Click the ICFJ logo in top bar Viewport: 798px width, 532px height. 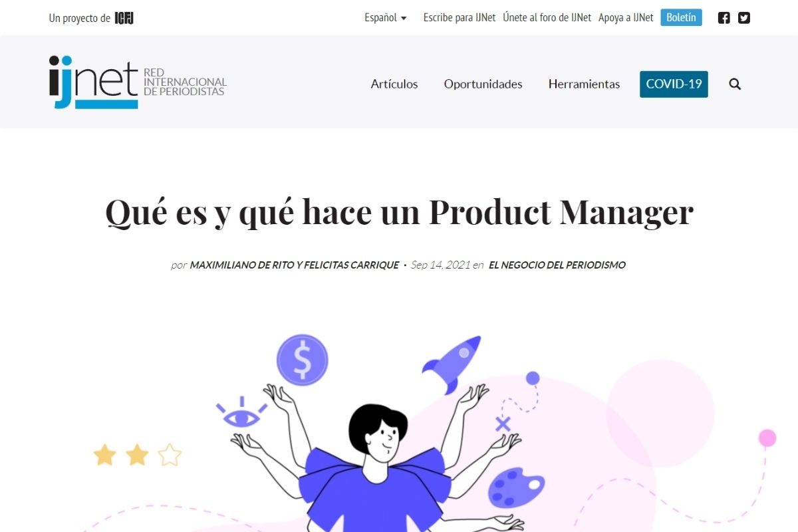pyautogui.click(x=124, y=18)
